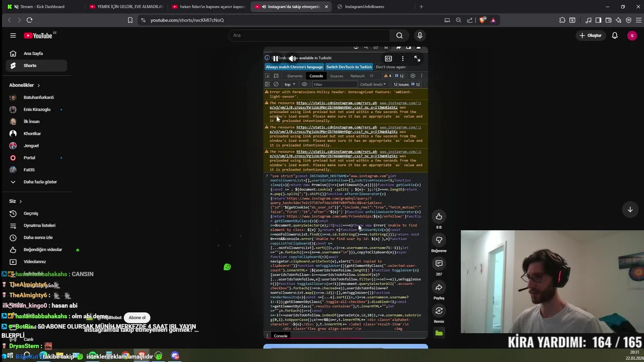Image resolution: width=644 pixels, height=362 pixels.
Task: Switch to the DevTools Network tab
Action: (358, 76)
